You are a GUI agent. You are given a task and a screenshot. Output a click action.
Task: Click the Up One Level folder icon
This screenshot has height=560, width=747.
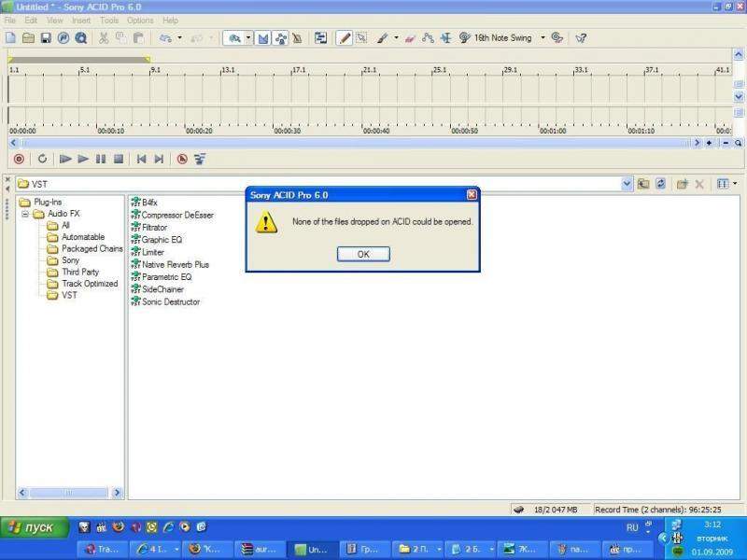(x=643, y=184)
